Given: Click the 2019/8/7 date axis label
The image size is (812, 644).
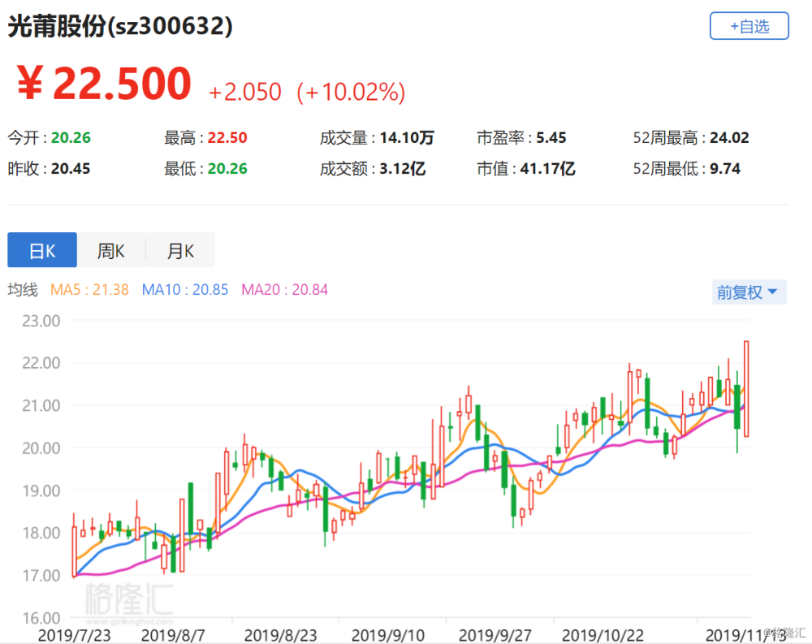Looking at the screenshot, I should click(173, 635).
